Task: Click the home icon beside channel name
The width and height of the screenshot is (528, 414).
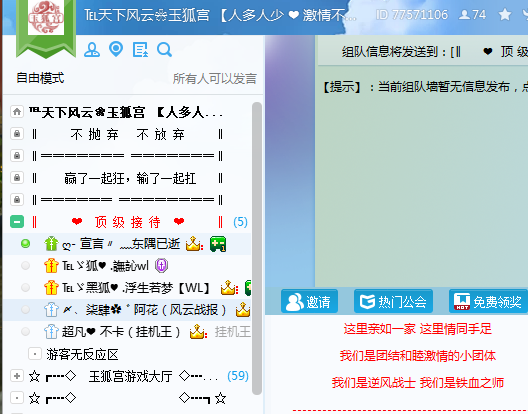Action: click(16, 112)
